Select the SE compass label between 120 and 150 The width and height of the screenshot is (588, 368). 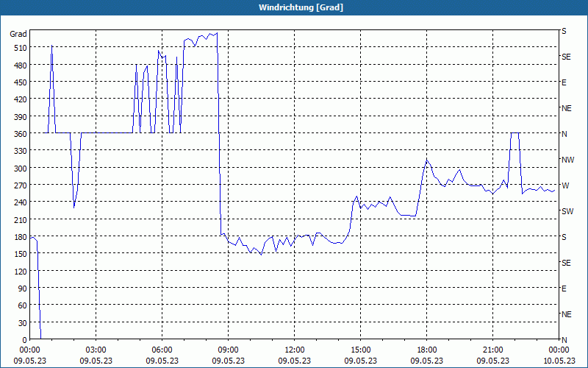(x=566, y=263)
